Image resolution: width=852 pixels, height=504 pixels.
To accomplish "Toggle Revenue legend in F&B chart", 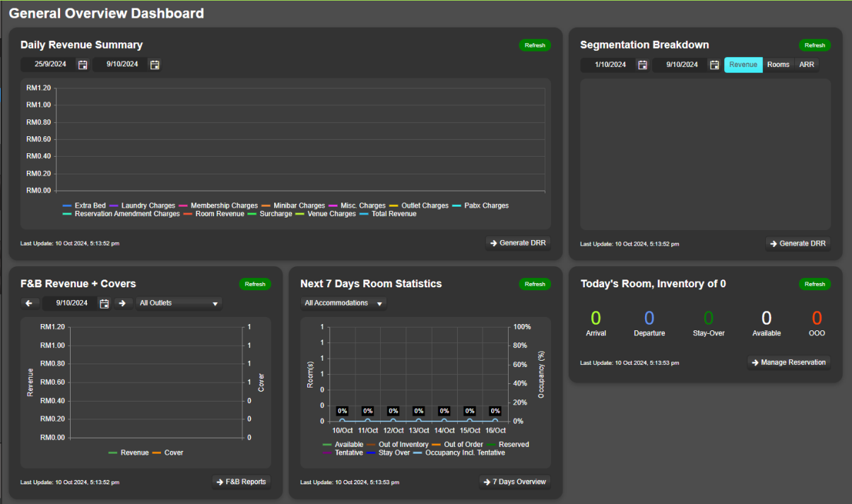I will [129, 452].
